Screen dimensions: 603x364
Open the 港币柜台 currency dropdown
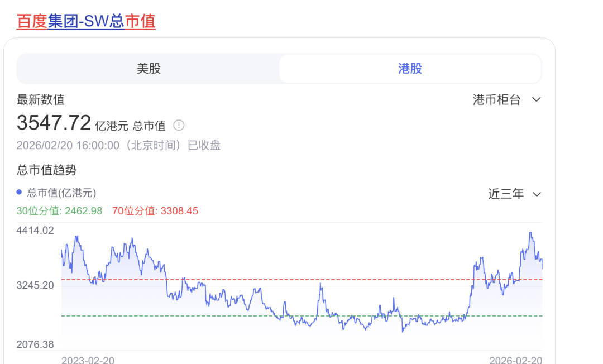tap(497, 100)
